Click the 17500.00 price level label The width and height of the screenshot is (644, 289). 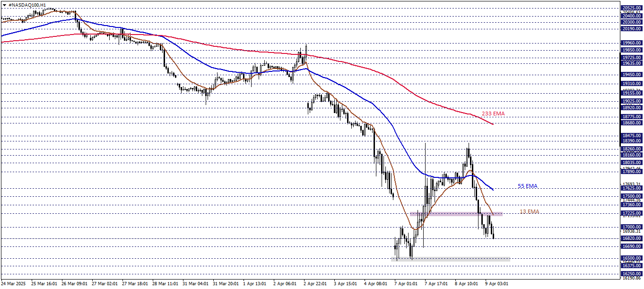[632, 196]
